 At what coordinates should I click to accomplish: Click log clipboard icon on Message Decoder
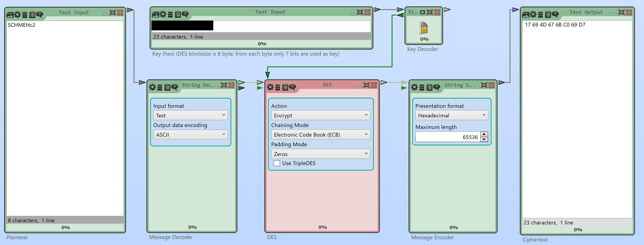tap(167, 87)
